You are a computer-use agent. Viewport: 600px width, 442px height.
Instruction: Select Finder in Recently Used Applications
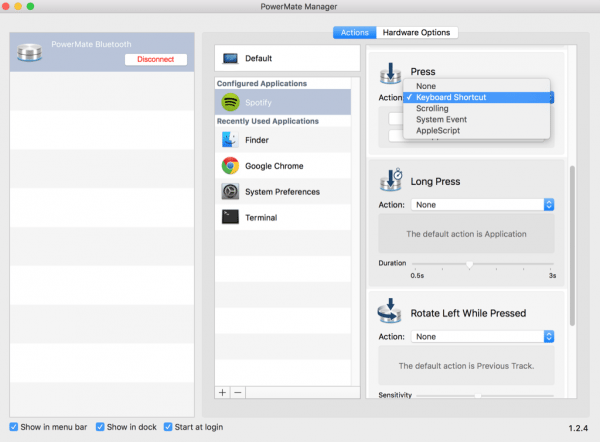[x=283, y=140]
